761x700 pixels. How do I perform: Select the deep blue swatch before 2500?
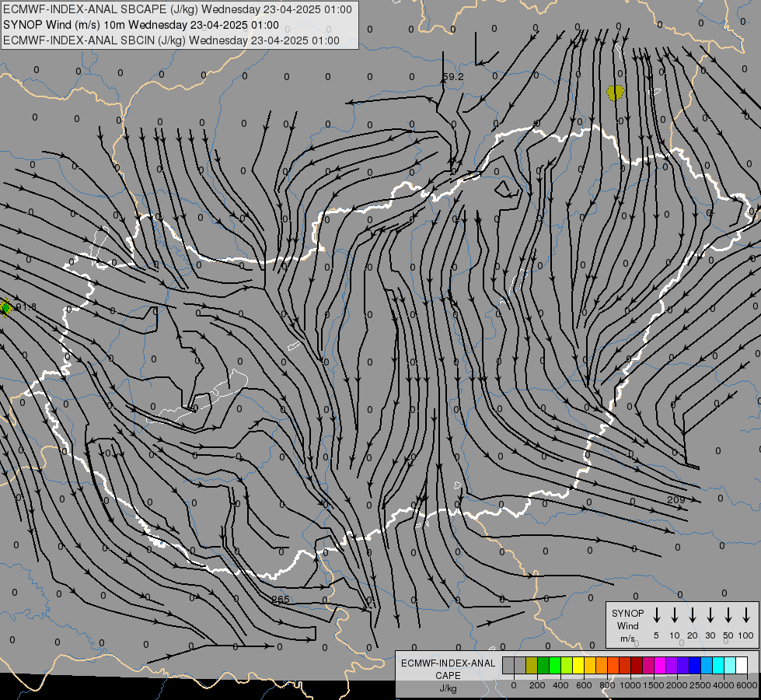[x=695, y=665]
